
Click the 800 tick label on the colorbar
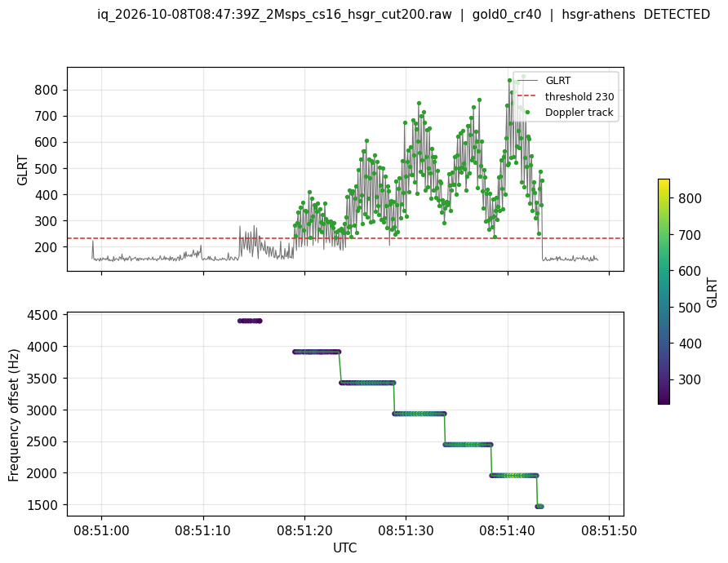pyautogui.click(x=690, y=198)
